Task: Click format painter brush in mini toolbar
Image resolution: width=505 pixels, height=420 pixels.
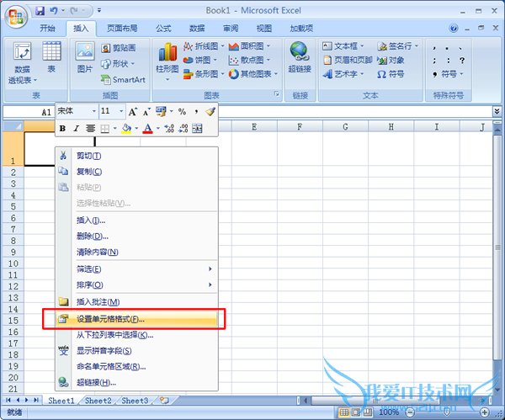Action: (x=210, y=112)
